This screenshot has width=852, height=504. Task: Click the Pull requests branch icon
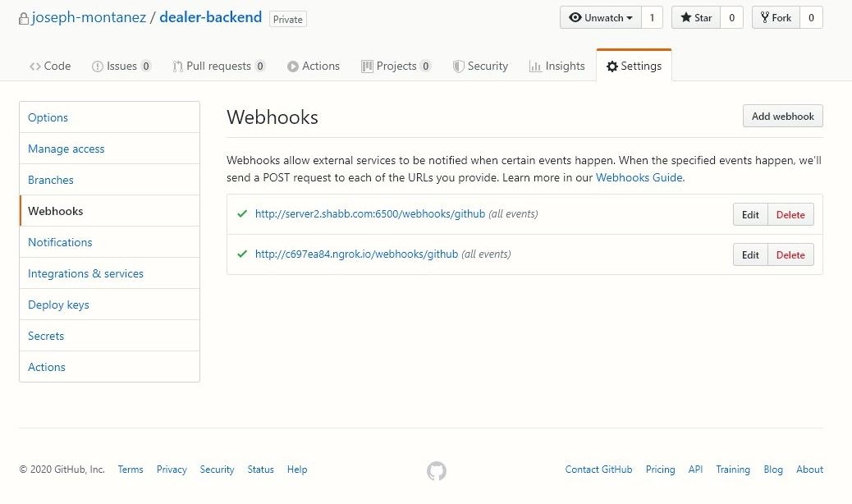point(177,66)
